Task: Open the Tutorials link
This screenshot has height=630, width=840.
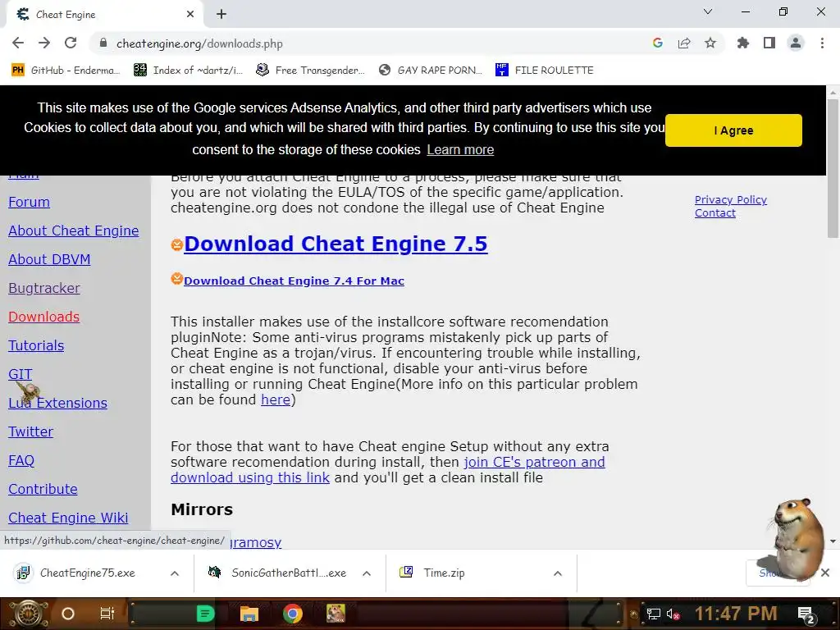Action: [36, 345]
